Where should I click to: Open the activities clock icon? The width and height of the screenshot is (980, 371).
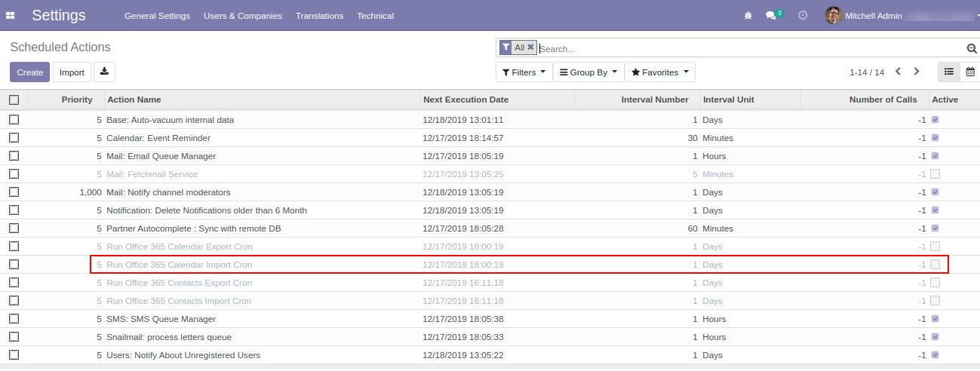point(803,15)
